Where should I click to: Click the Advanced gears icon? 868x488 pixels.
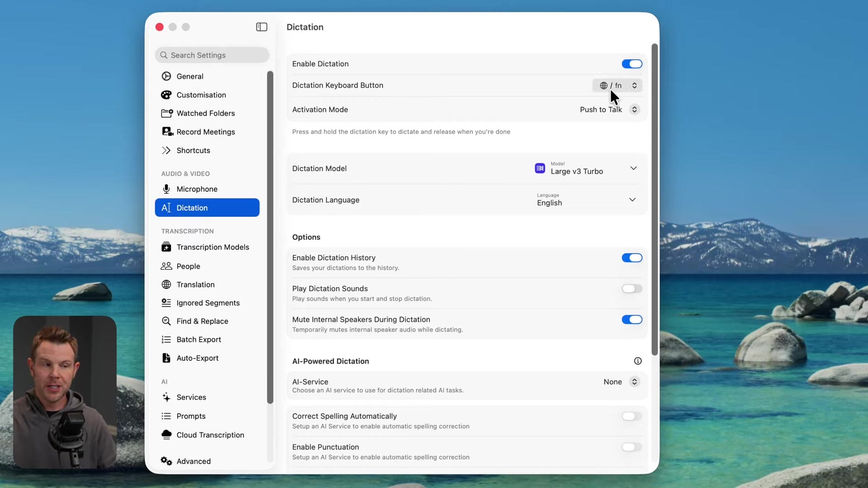pos(166,461)
